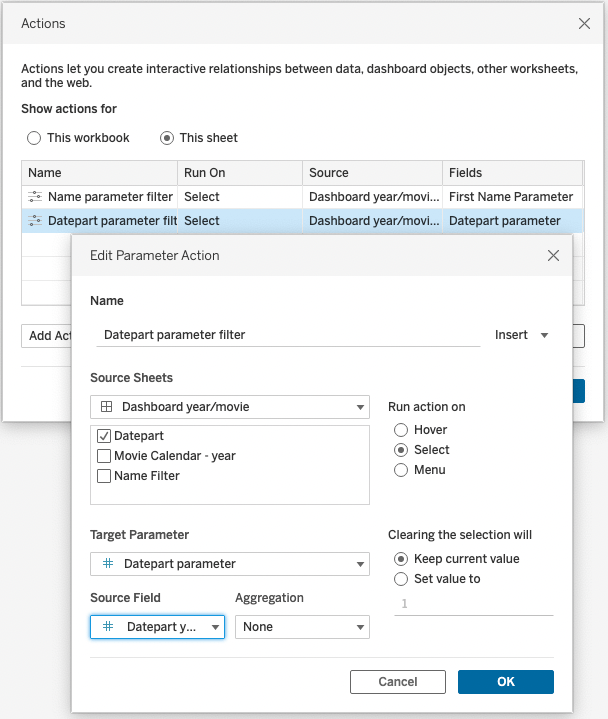Screen dimensions: 608x719
Task: Close the Actions dialog window
Action: pyautogui.click(x=584, y=22)
